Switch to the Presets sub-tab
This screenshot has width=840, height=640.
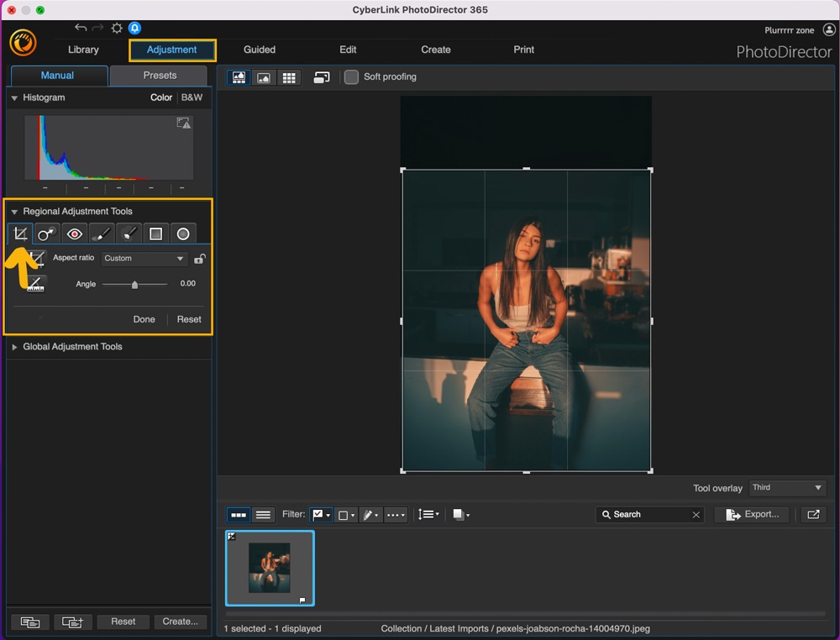coord(159,76)
